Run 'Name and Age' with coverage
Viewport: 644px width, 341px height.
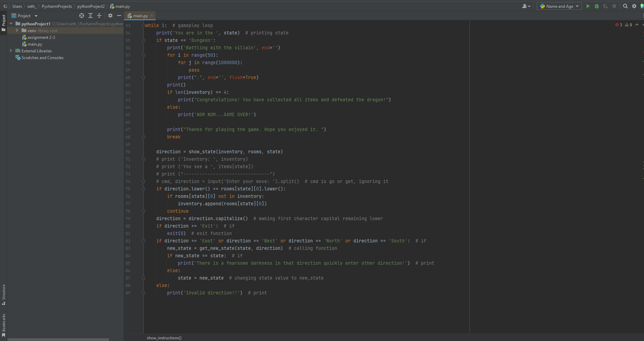tap(606, 6)
